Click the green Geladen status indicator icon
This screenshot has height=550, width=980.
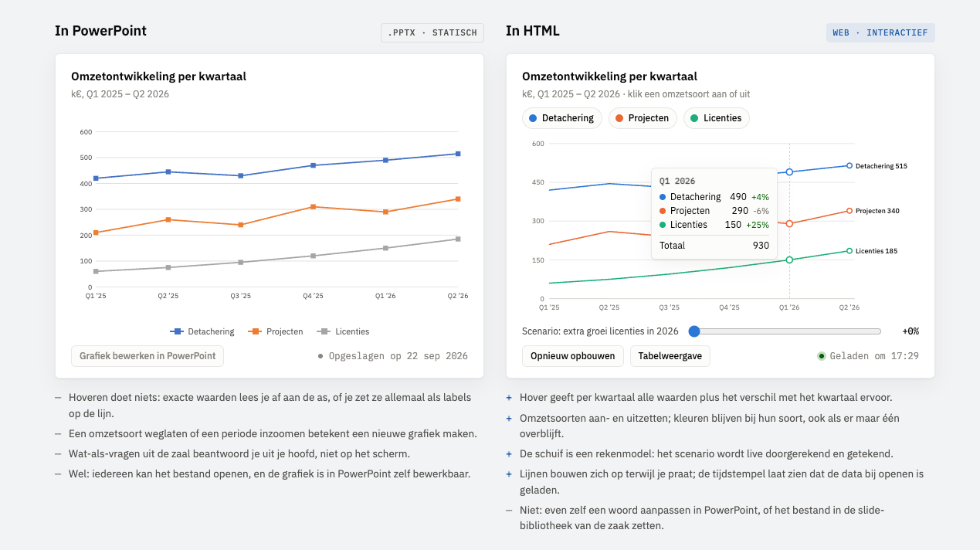click(x=822, y=356)
